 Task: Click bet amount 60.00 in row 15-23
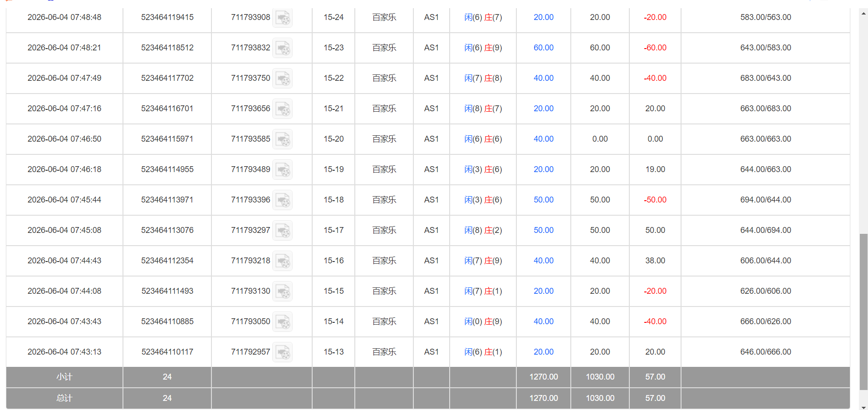544,48
